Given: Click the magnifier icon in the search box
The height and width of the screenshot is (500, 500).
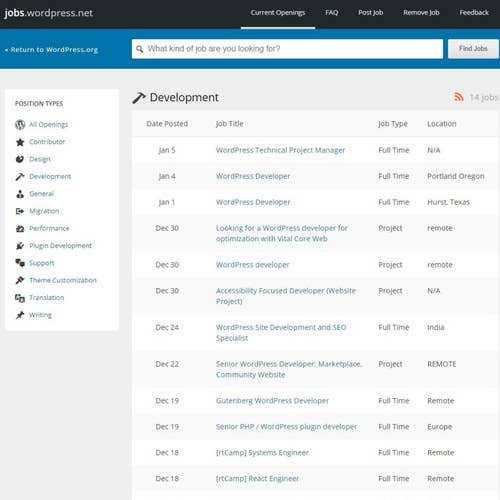Looking at the screenshot, I should coord(140,49).
